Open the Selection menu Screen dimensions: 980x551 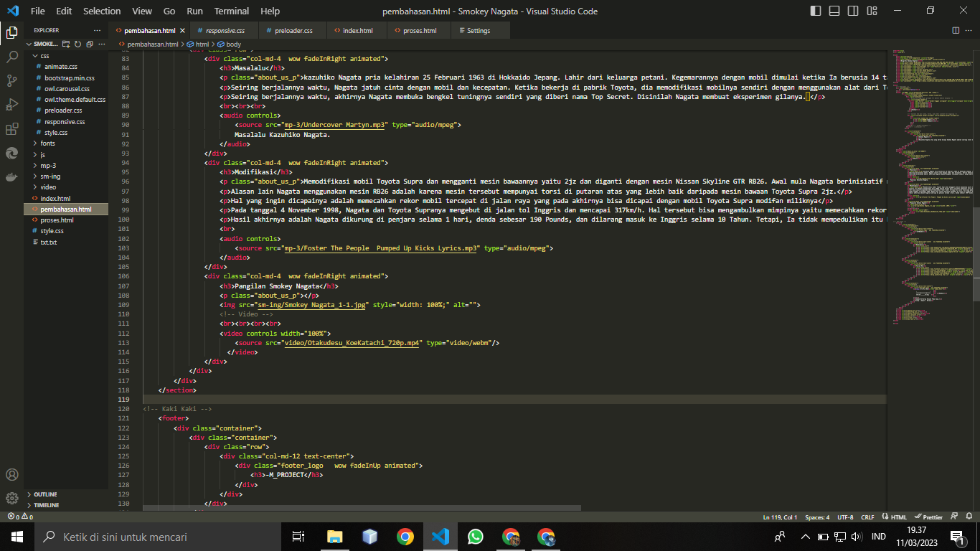(x=102, y=11)
